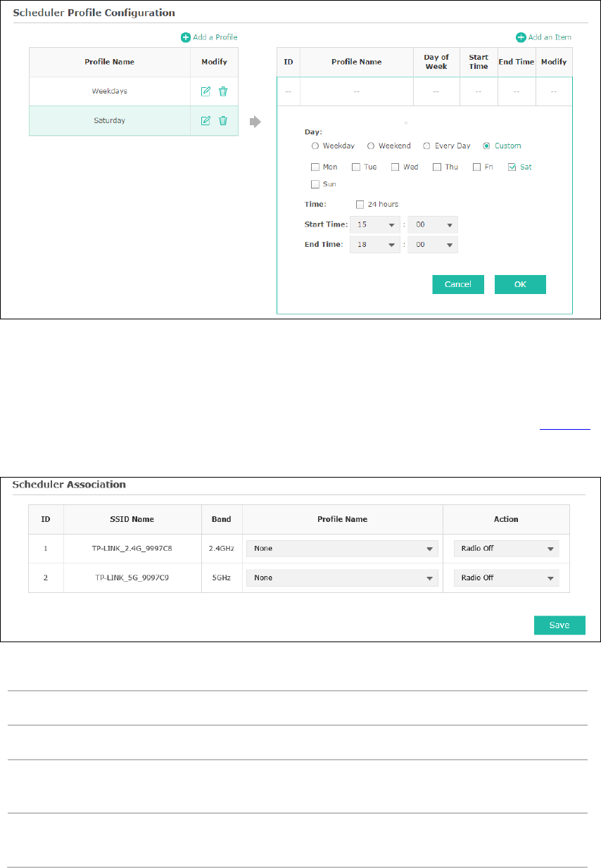Click the Add an Item plus icon

coord(521,37)
